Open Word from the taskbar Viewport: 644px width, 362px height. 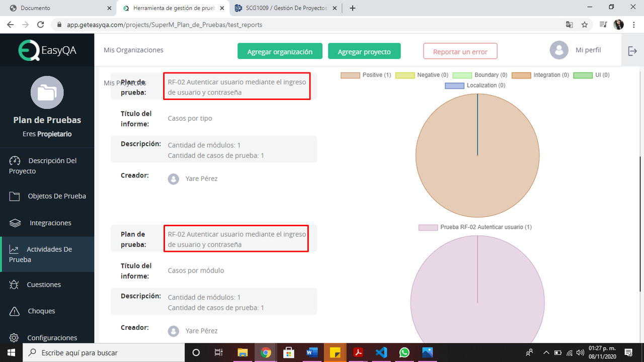[312, 352]
